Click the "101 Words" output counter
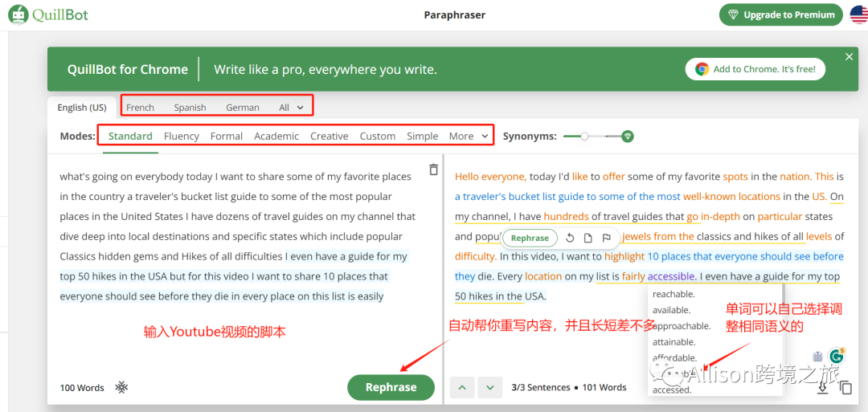 (x=604, y=387)
